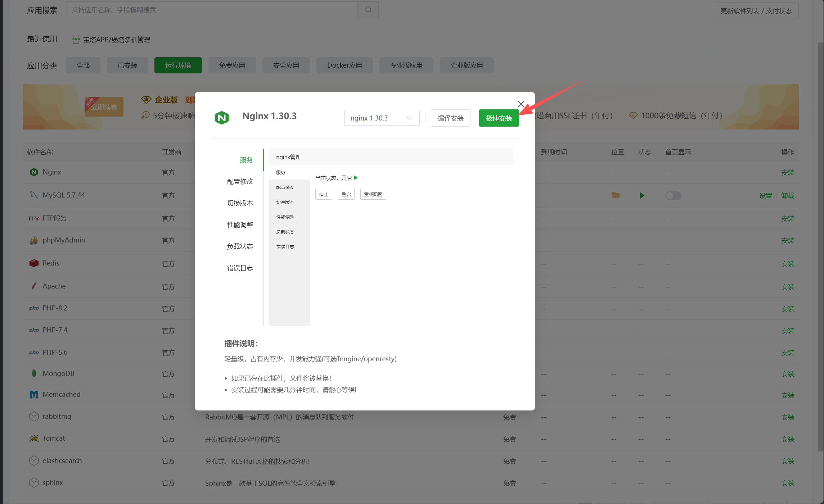The width and height of the screenshot is (824, 504).
Task: Click the 宝塔APP recent-use icon
Action: (x=76, y=40)
